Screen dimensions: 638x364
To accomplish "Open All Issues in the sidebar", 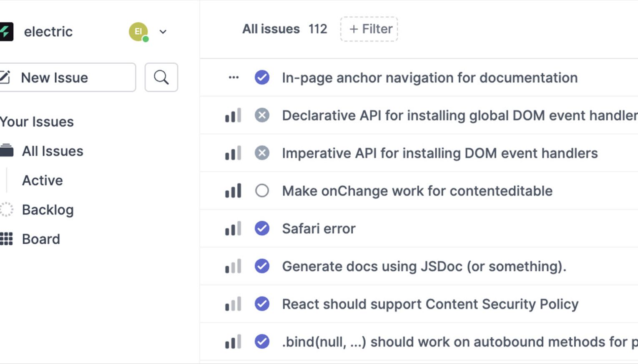I will click(x=53, y=151).
